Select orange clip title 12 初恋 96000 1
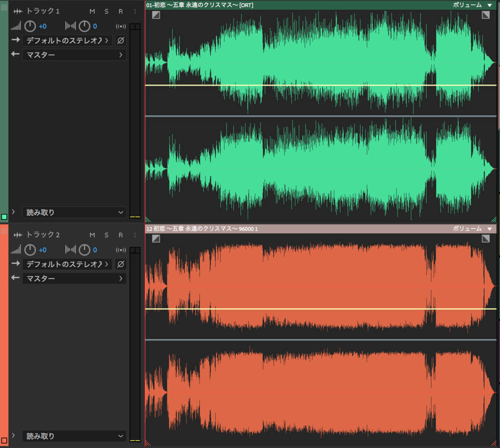 pyautogui.click(x=202, y=229)
